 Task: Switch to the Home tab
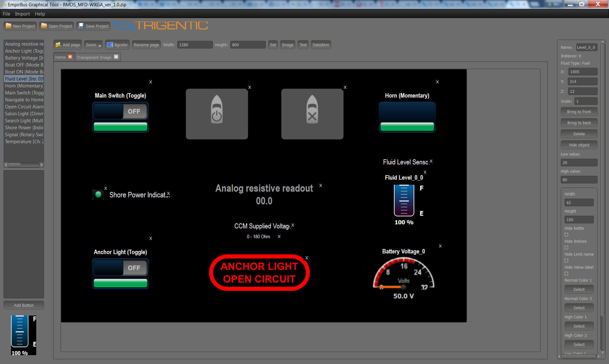pyautogui.click(x=60, y=57)
